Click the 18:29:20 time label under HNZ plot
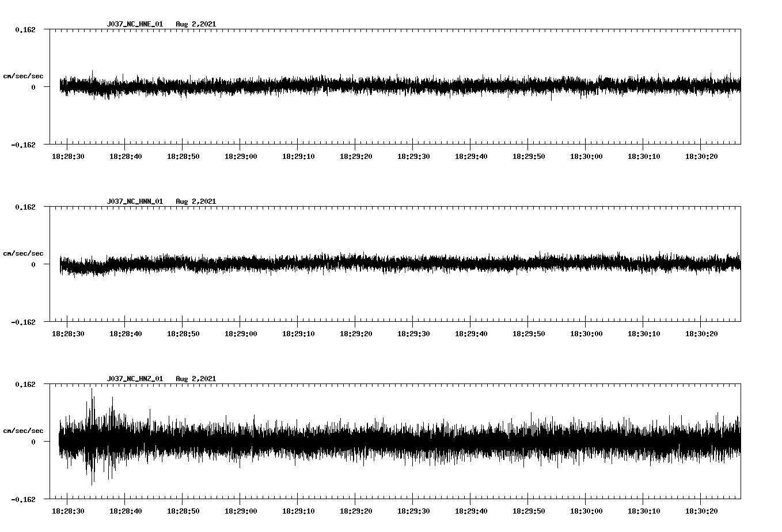The image size is (782, 532). click(x=356, y=511)
